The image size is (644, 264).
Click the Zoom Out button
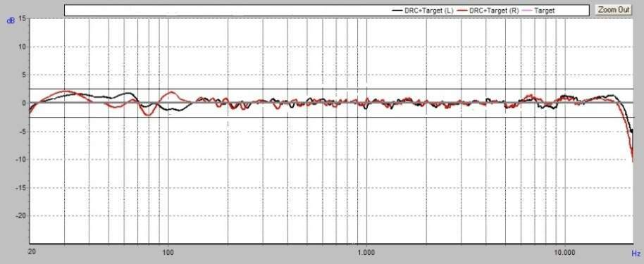pyautogui.click(x=613, y=10)
